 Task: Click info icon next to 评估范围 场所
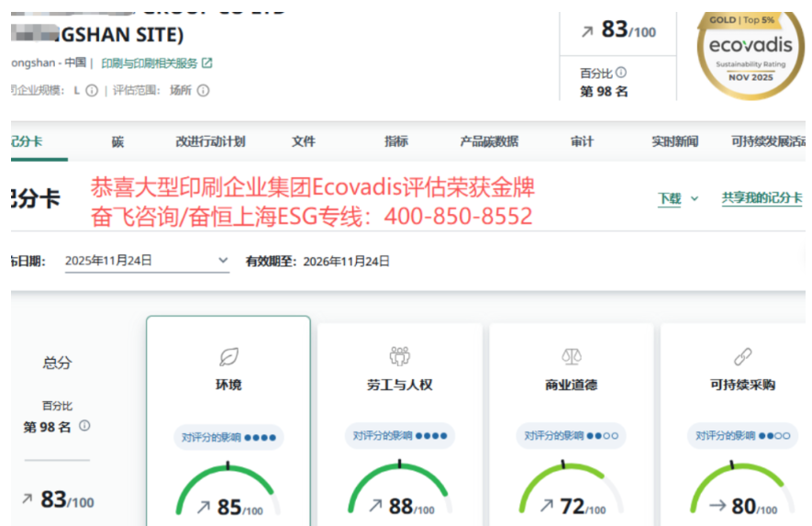(x=204, y=91)
